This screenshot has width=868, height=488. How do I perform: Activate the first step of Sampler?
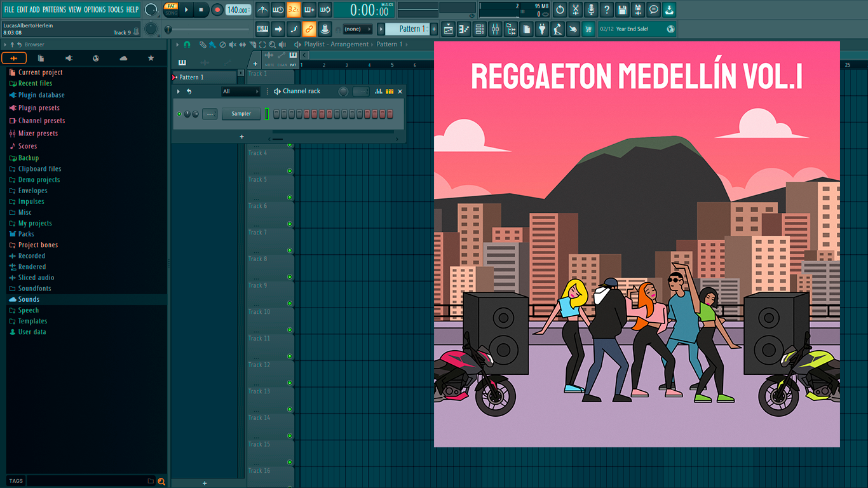(276, 114)
